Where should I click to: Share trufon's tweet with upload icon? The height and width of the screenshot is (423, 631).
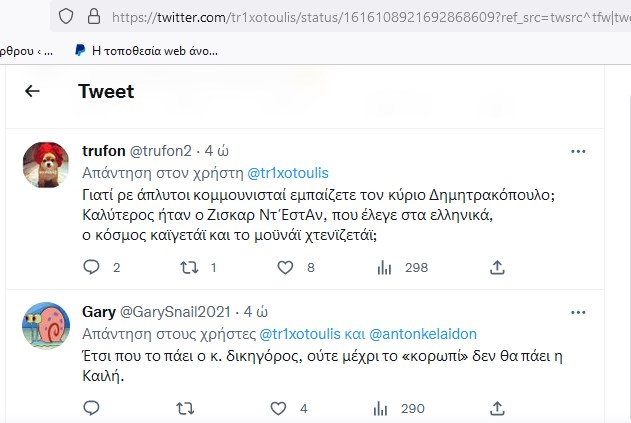[497, 267]
